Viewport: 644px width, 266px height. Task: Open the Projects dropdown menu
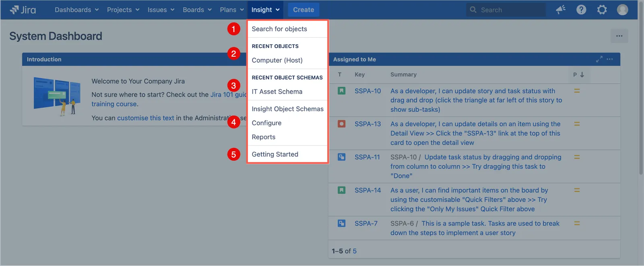coord(123,10)
